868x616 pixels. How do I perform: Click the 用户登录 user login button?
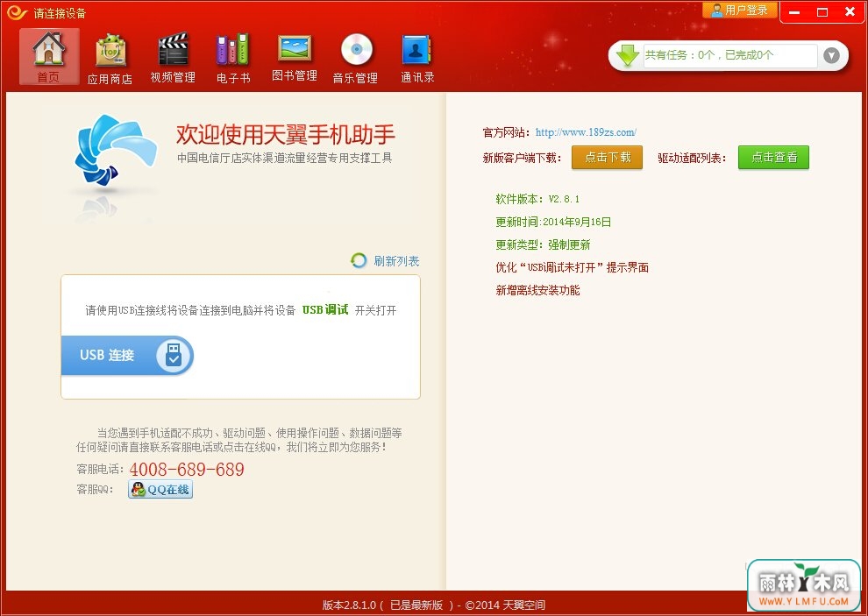[x=740, y=10]
